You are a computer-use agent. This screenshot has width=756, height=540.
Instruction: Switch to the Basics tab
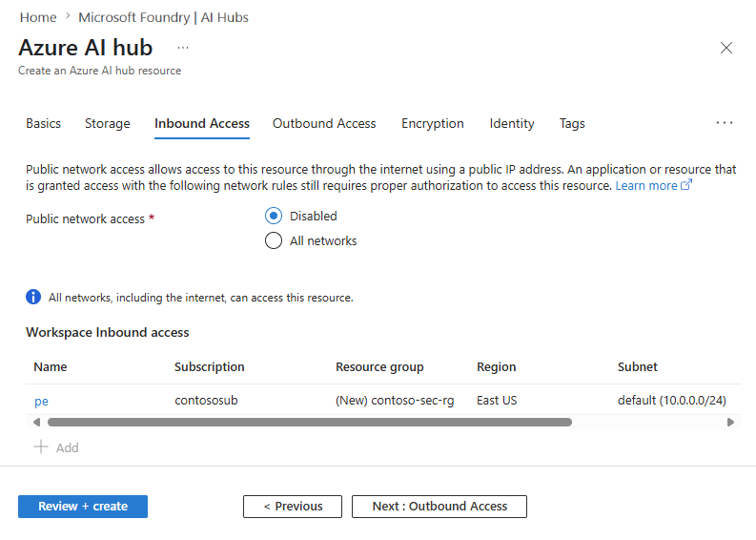44,123
